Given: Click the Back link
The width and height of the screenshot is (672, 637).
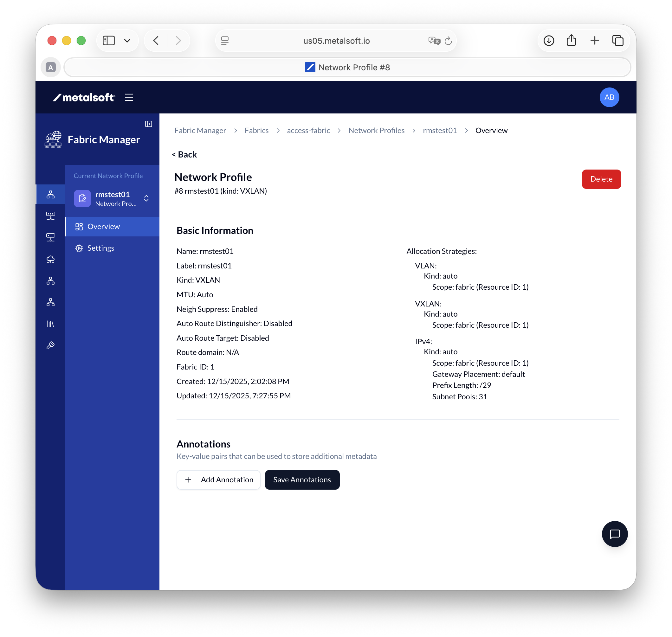Looking at the screenshot, I should (x=184, y=155).
